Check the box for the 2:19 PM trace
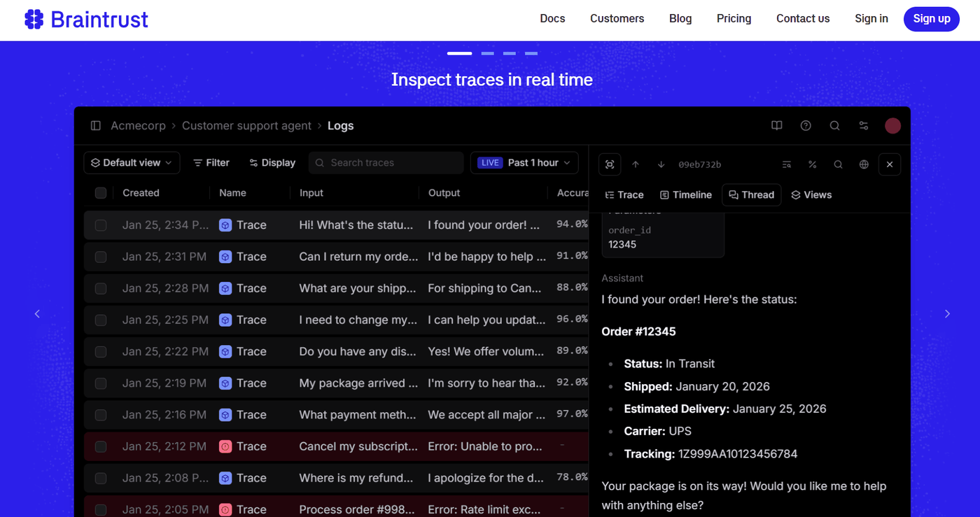The height and width of the screenshot is (517, 980). [x=101, y=383]
